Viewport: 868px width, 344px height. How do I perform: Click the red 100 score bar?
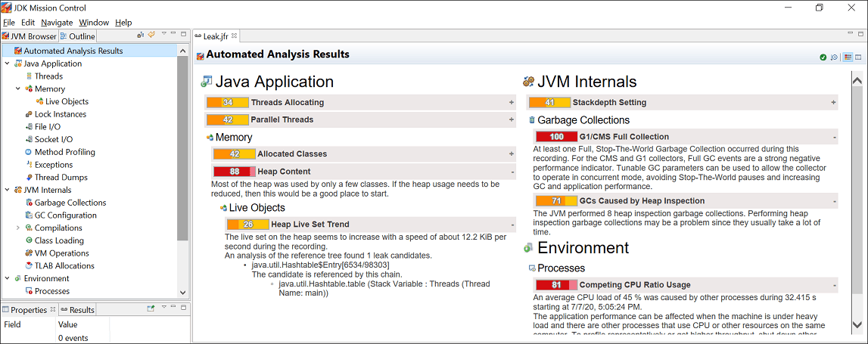556,137
